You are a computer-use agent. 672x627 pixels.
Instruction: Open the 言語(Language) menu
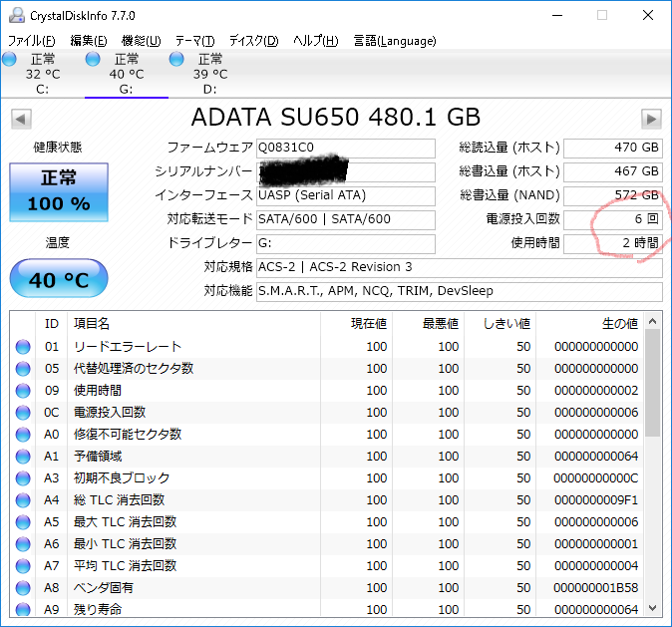click(395, 41)
